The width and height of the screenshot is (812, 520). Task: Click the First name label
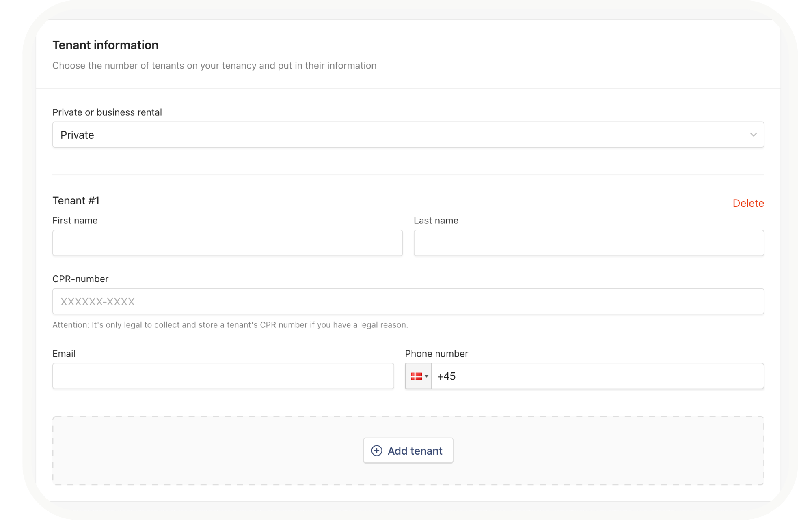click(x=75, y=221)
